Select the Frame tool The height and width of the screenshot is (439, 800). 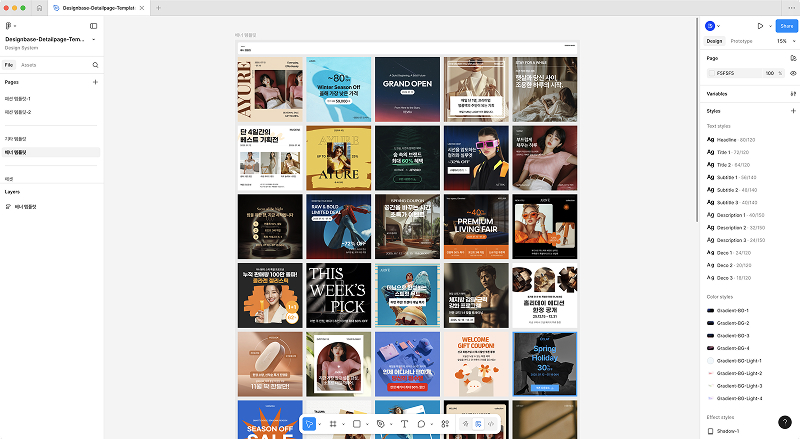(333, 424)
